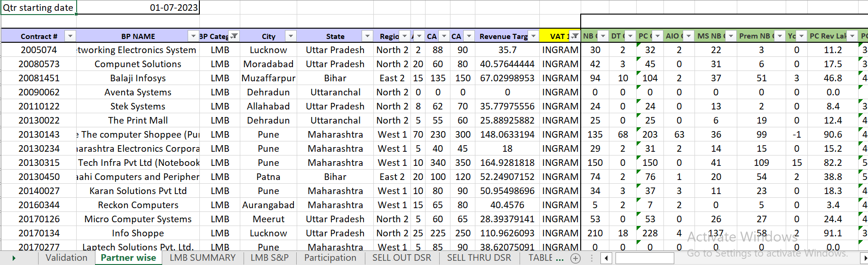Switch to the LMB SUMMARY sheet tab
This screenshot has height=265, width=868.
pyautogui.click(x=202, y=258)
